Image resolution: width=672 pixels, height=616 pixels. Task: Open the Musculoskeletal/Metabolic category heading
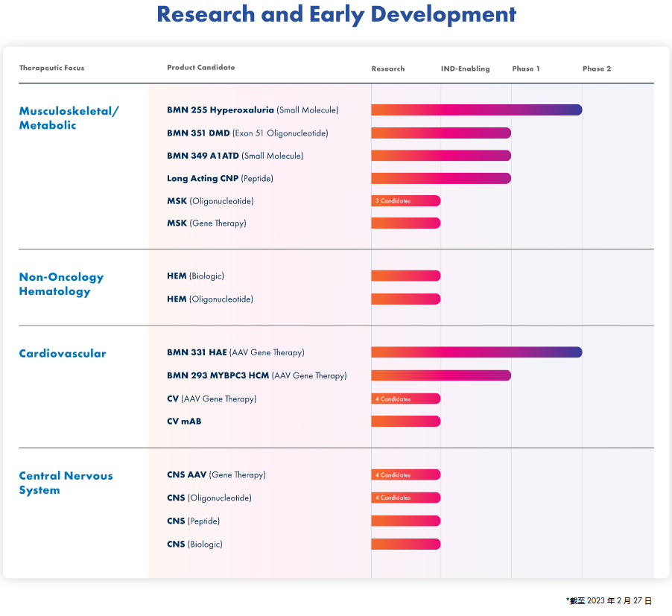(69, 118)
